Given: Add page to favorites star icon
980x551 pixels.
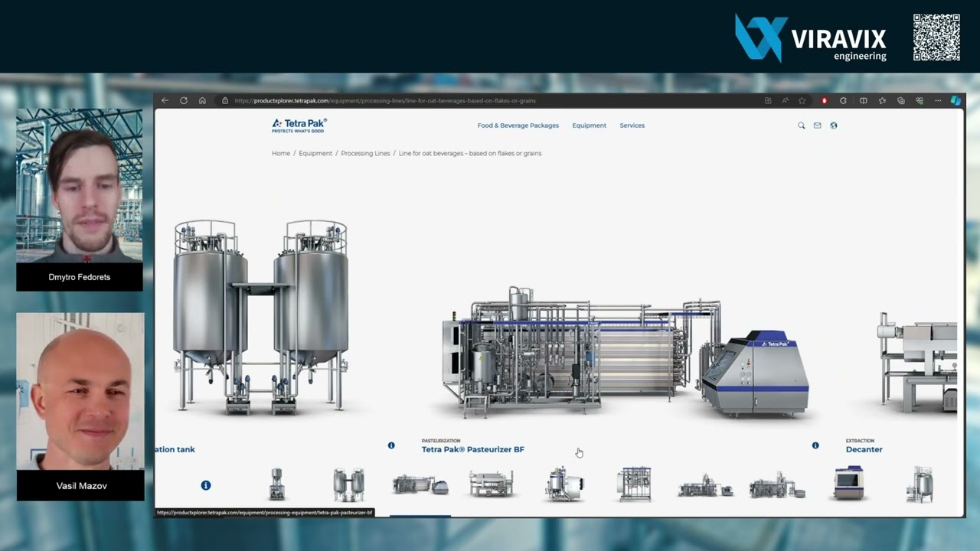Looking at the screenshot, I should click(802, 100).
